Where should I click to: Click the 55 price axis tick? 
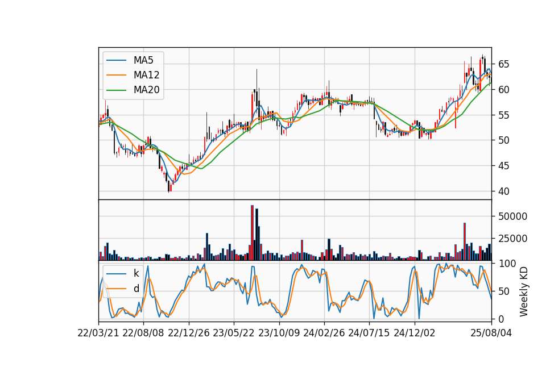click(503, 115)
